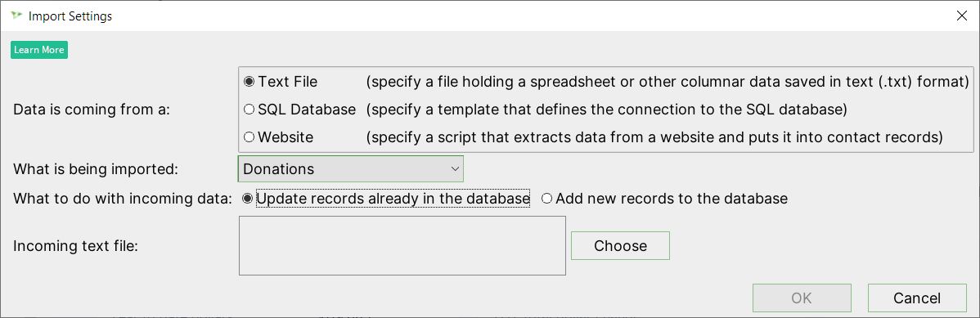This screenshot has height=318, width=980.
Task: Click the Website description text
Action: click(x=654, y=137)
